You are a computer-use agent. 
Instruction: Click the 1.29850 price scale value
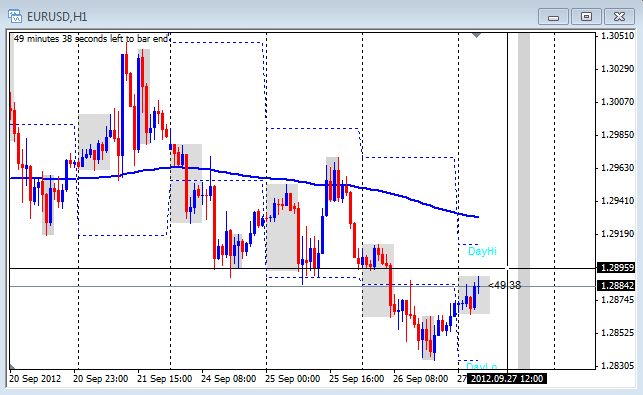617,135
